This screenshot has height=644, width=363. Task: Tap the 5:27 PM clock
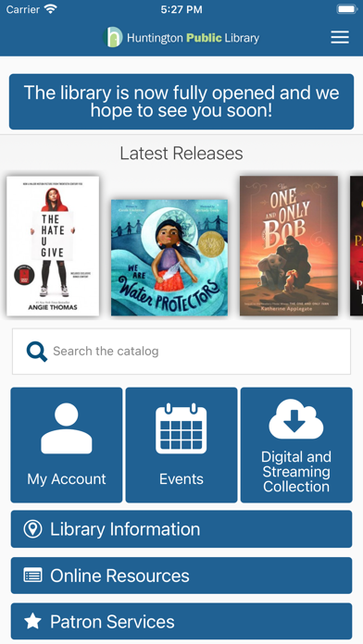(x=181, y=9)
